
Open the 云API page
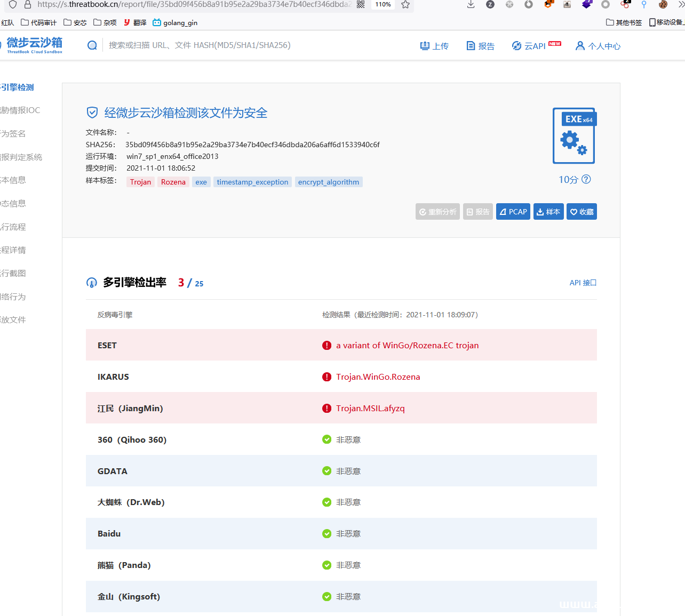coord(535,46)
